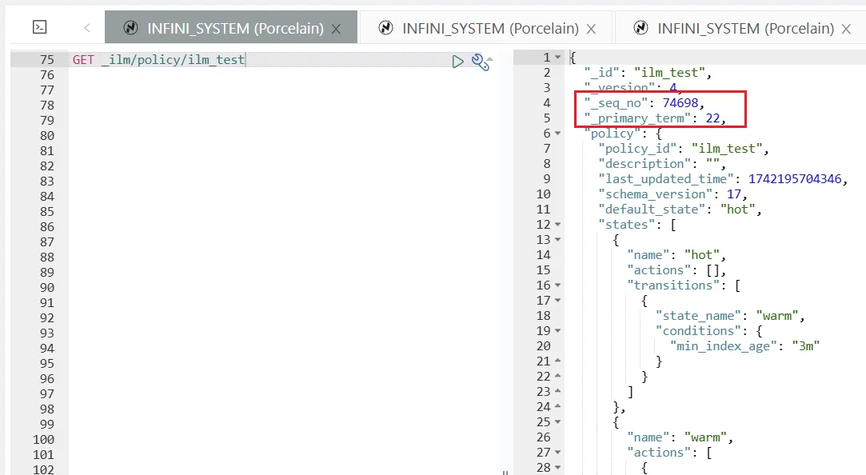Screen dimensions: 866x475
Task: Click the logo icon on second INFINI_SYSTEM tab
Action: point(386,28)
